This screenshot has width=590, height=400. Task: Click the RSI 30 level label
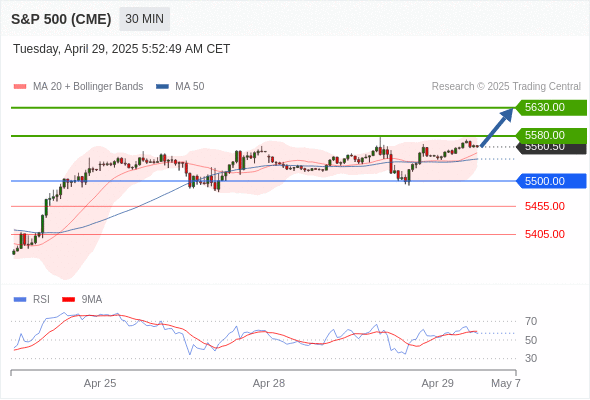(531, 358)
